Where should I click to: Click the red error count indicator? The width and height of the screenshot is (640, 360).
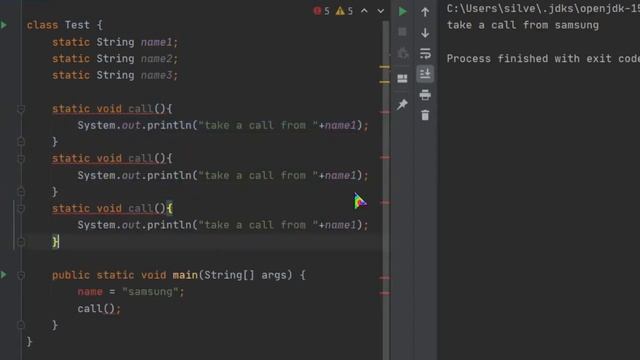[x=322, y=11]
